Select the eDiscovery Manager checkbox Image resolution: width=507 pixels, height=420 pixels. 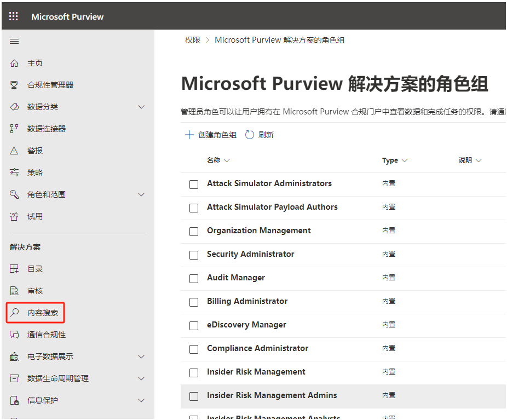[x=194, y=326]
